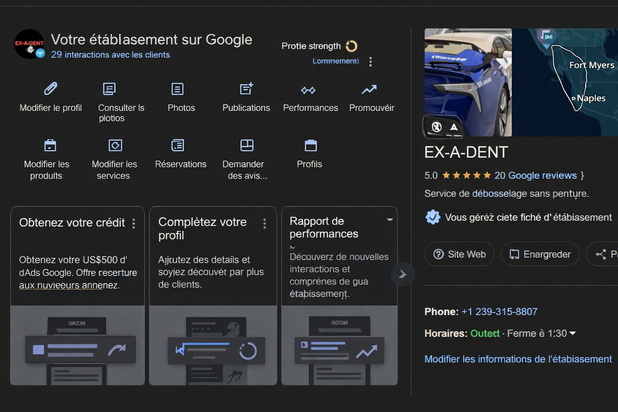Open the Performances chart icon

point(309,89)
